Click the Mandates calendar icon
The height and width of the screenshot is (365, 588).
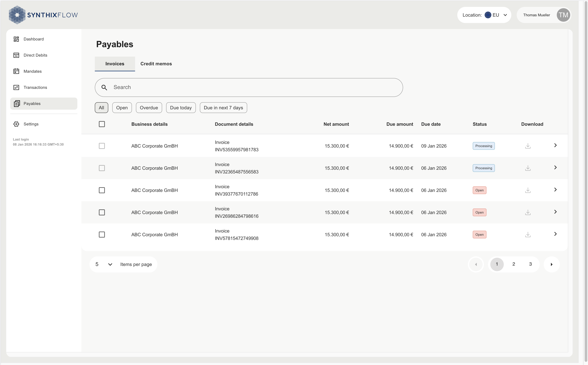pyautogui.click(x=16, y=71)
